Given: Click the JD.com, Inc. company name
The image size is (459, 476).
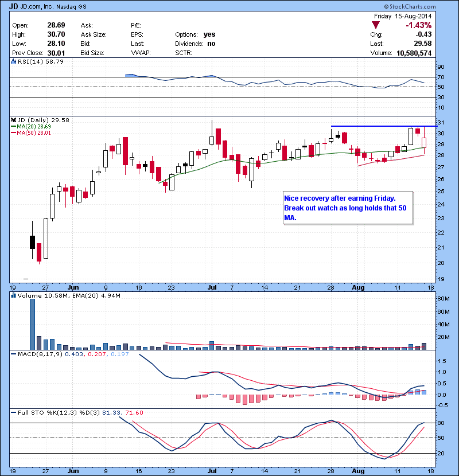Looking at the screenshot, I should 37,6.
